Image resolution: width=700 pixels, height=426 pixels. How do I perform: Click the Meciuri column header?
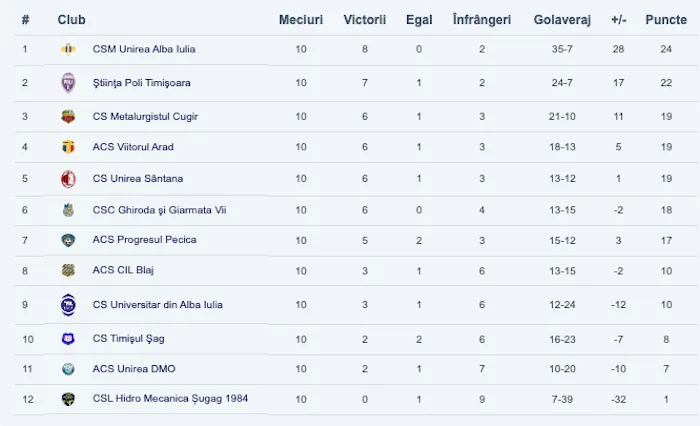(x=300, y=19)
